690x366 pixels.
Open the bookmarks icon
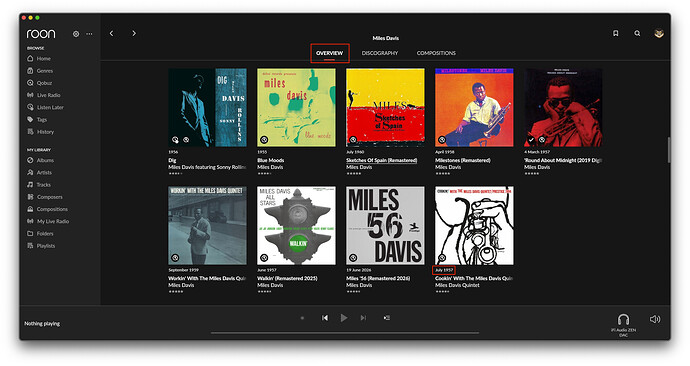(x=616, y=33)
